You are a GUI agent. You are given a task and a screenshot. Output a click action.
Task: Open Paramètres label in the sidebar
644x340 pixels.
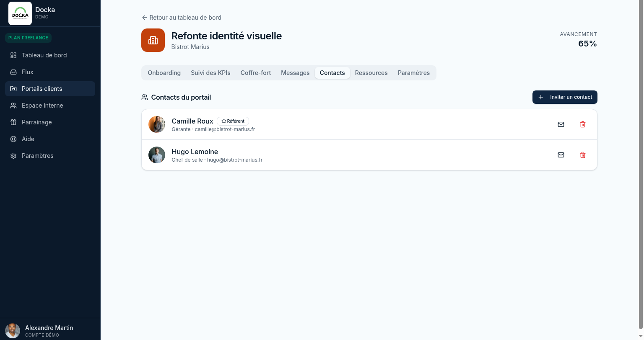38,156
